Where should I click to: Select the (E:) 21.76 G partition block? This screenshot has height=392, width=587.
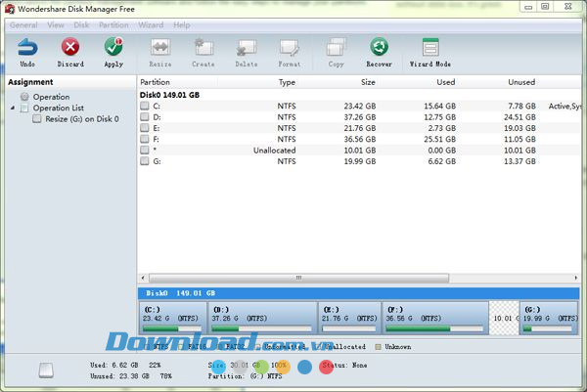click(x=349, y=318)
